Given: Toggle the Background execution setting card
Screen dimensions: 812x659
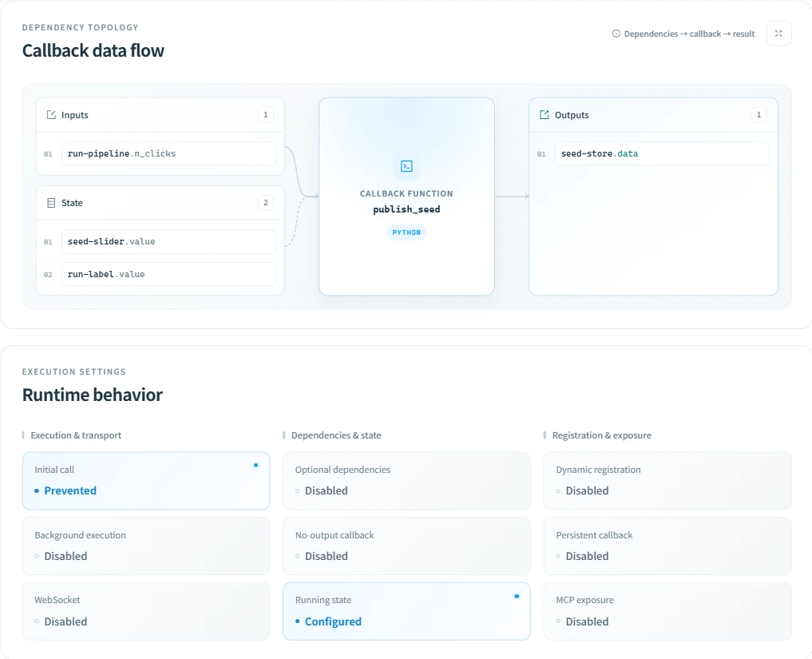Looking at the screenshot, I should (146, 546).
